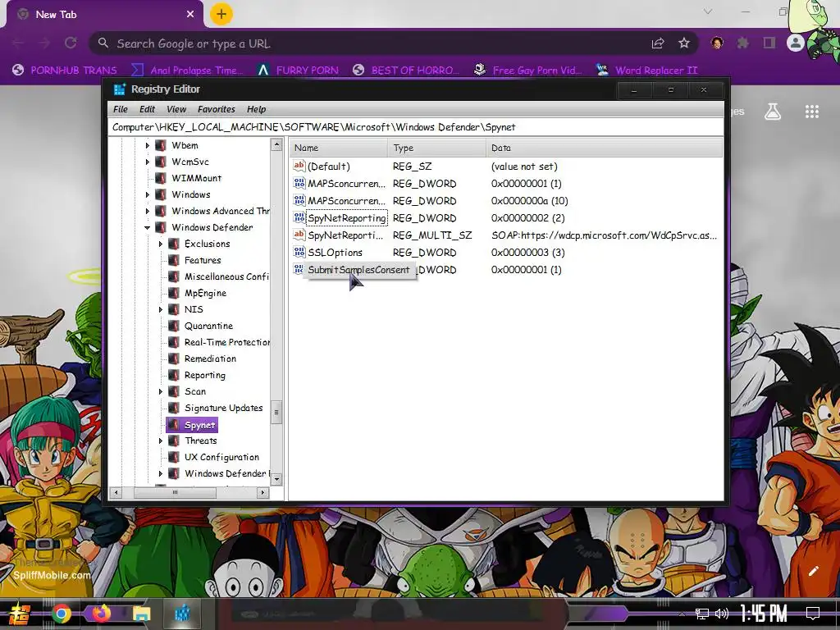Select the Features key folder icon
Screen dimensions: 840x630
(174, 260)
